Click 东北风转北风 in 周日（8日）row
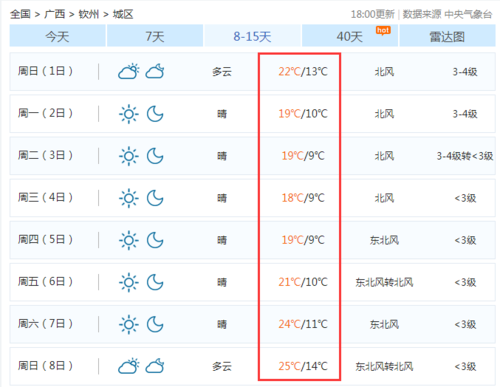500x387 pixels. coord(384,367)
